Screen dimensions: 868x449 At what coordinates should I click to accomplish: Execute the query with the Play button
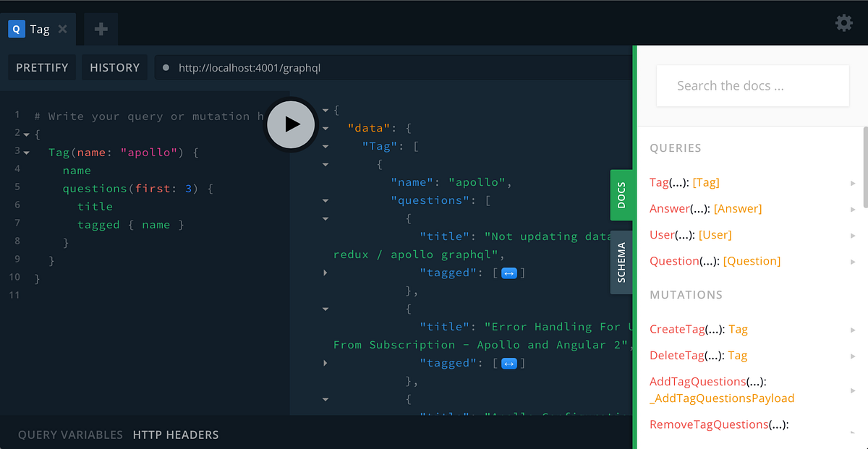[x=291, y=124]
